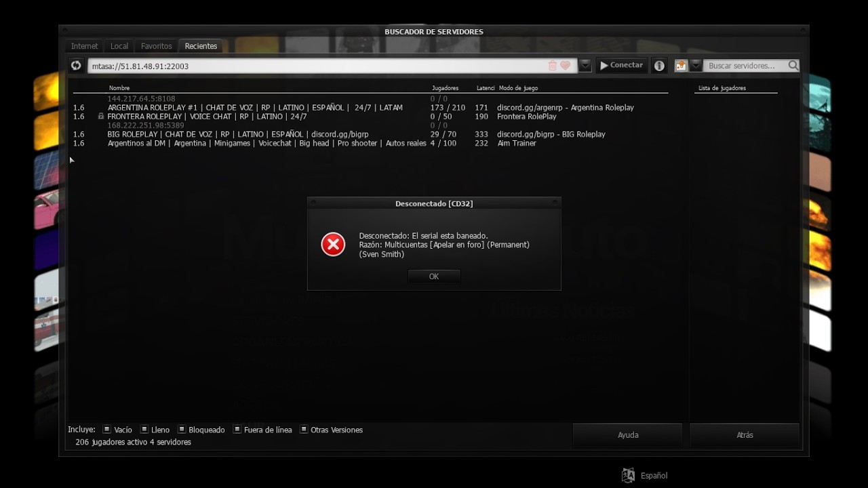Click the red error icon in dialog
868x488 pixels.
click(333, 245)
